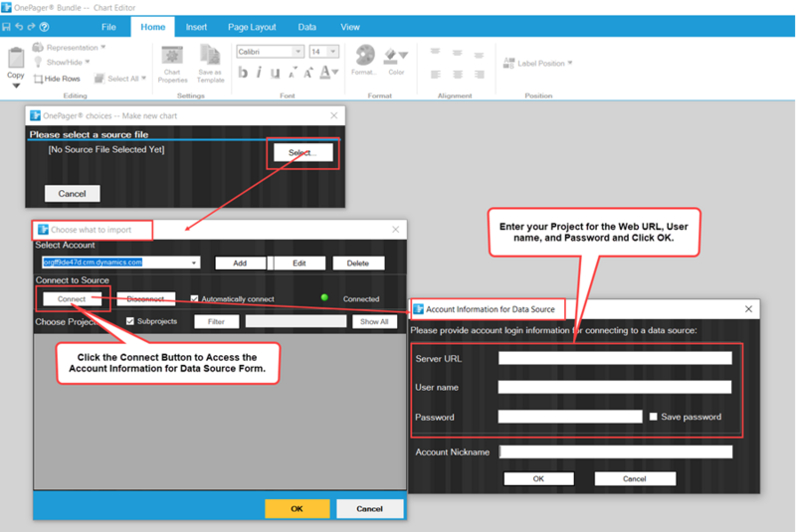Switch to the View tab

tap(350, 27)
